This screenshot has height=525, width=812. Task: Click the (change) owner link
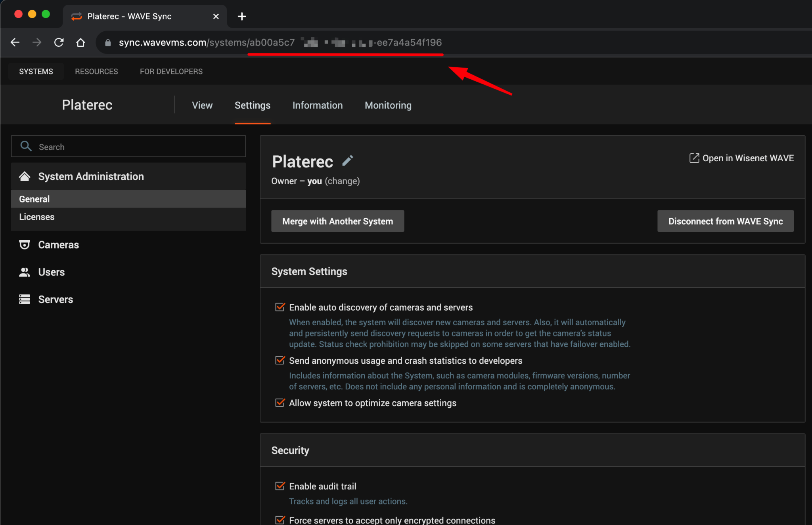[x=342, y=181]
